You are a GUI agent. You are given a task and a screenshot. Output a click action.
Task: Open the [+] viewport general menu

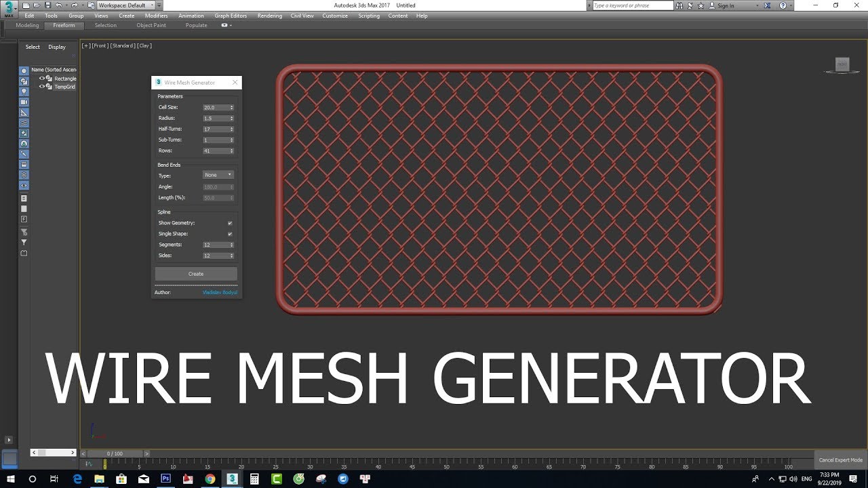point(85,46)
